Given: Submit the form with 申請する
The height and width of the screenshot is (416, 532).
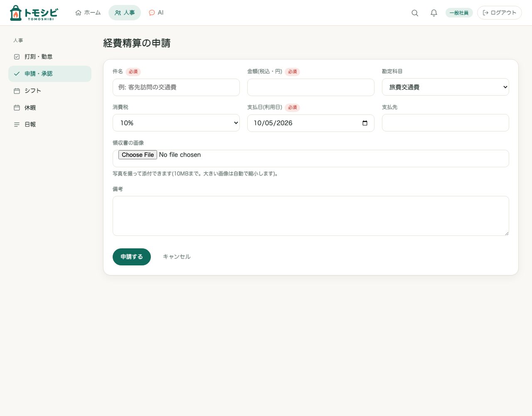Looking at the screenshot, I should point(132,257).
